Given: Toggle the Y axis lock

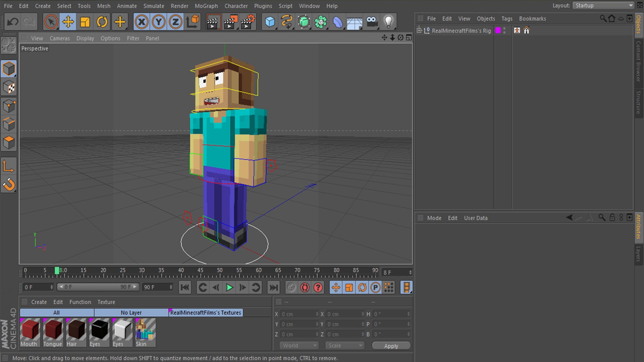Looking at the screenshot, I should point(159,22).
